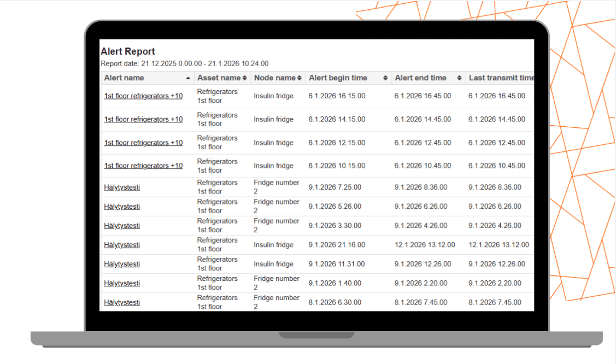Open Hälytystesti alert beginning 8.1.2026 6.30.00
This screenshot has width=616, height=364.
[122, 302]
